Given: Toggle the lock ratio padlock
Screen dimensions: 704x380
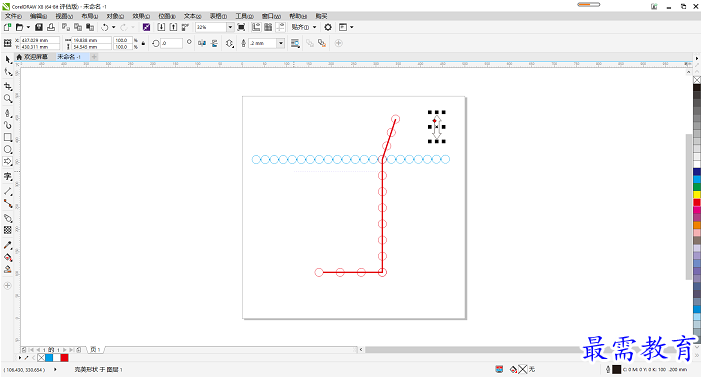Looking at the screenshot, I should pyautogui.click(x=143, y=43).
